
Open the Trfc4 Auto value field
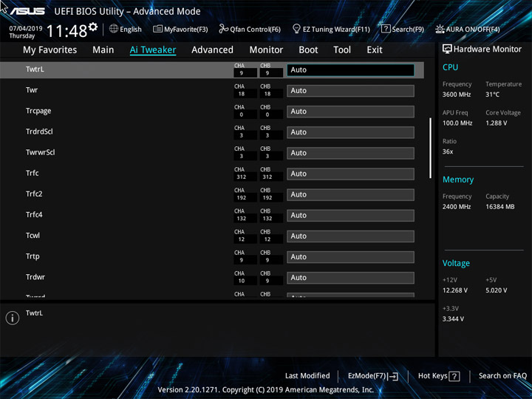click(x=350, y=215)
